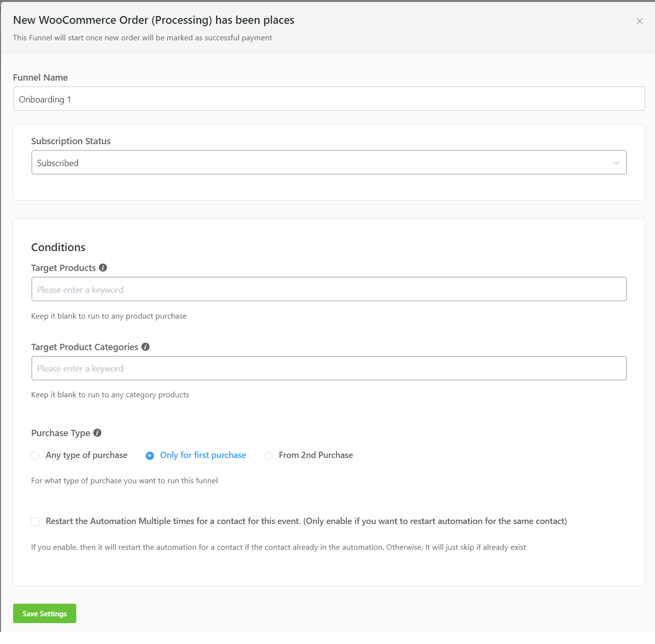This screenshot has height=644, width=655.
Task: Click the Conditions section heading
Action: 58,247
